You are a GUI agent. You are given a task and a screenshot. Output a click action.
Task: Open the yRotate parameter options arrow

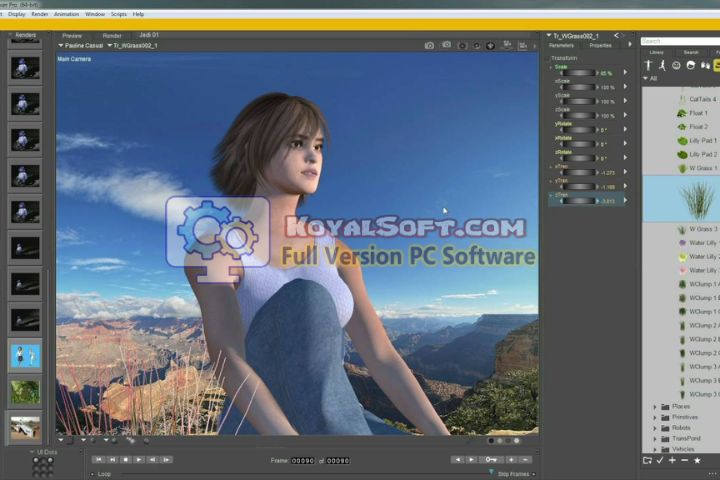pyautogui.click(x=625, y=129)
